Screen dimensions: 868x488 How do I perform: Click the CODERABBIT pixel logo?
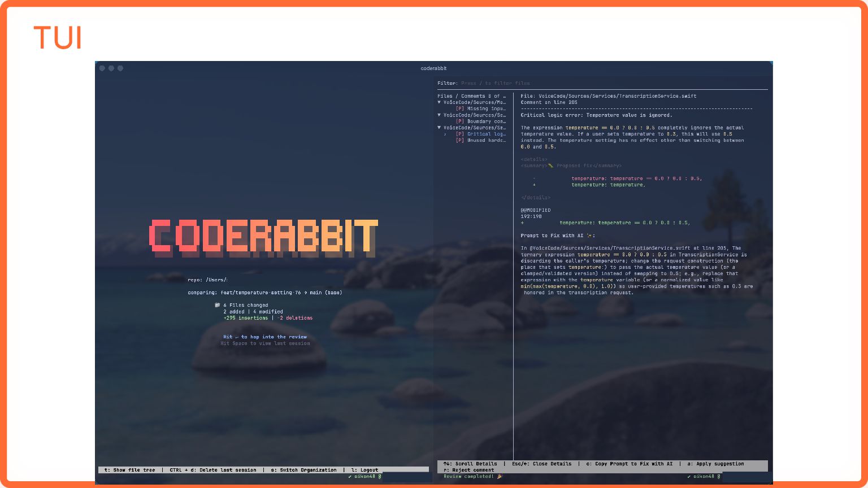(x=263, y=238)
